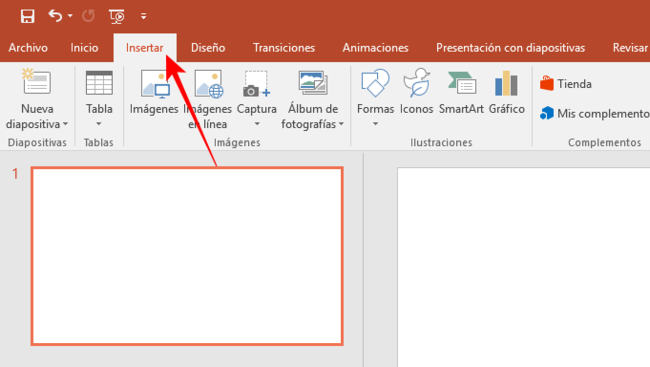The height and width of the screenshot is (367, 650).
Task: Start presentation from beginning icon
Action: pyautogui.click(x=116, y=16)
